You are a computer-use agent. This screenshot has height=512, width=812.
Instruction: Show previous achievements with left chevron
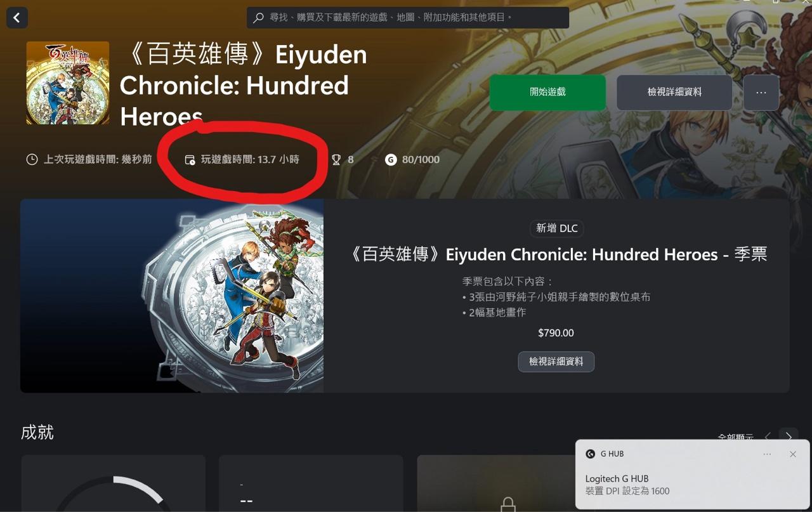[x=768, y=437]
